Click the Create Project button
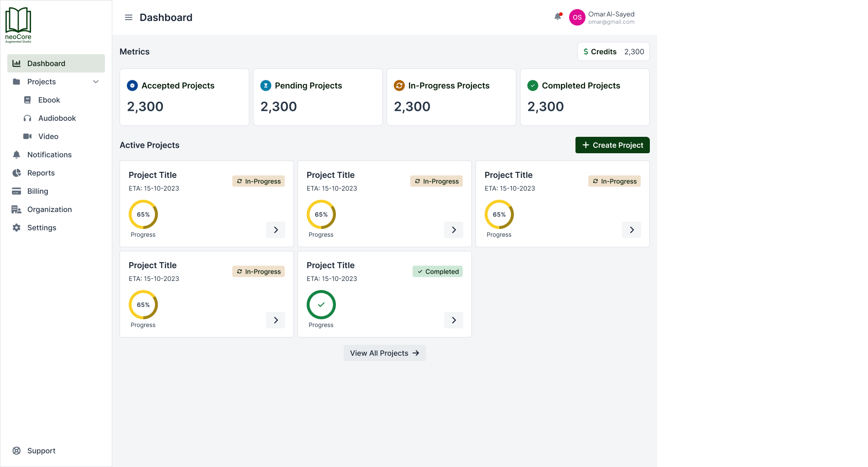This screenshot has height=467, width=868. click(612, 145)
